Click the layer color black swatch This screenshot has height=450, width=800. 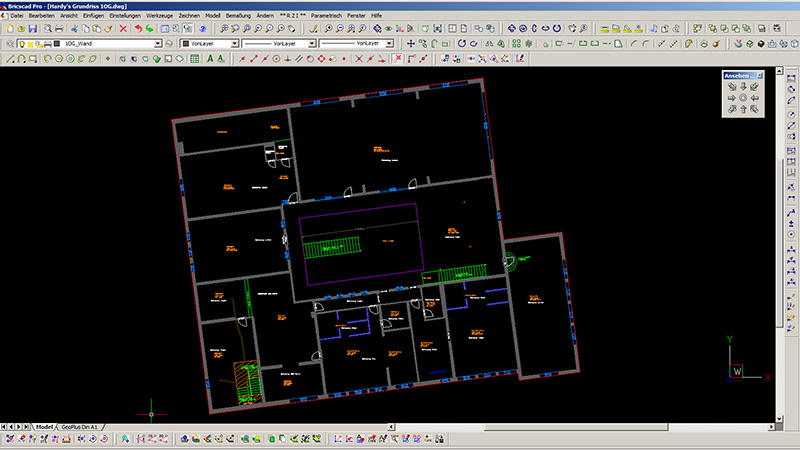[57, 44]
